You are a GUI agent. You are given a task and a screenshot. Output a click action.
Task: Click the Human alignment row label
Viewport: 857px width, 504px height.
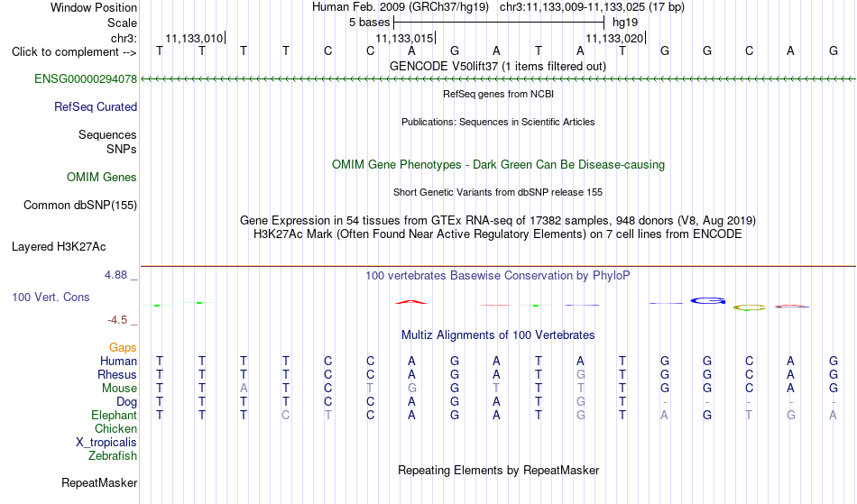[x=118, y=361]
